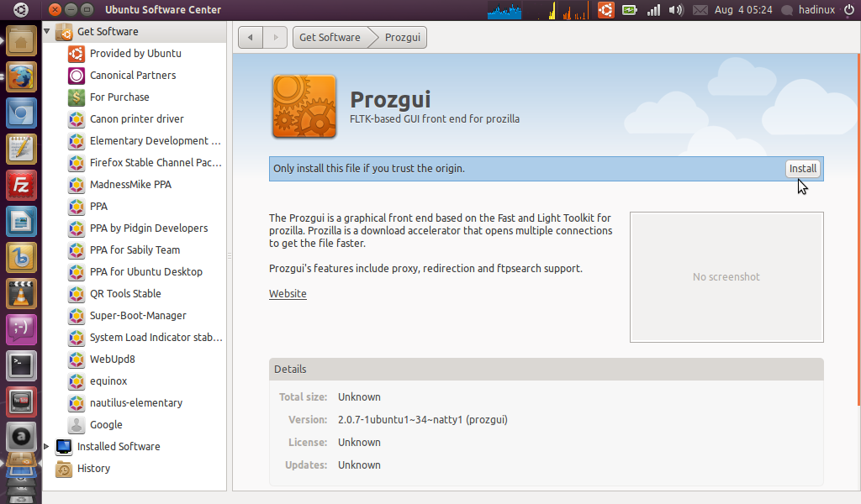
Task: Click the orange Ubuntu indicator in panel
Action: tap(605, 10)
